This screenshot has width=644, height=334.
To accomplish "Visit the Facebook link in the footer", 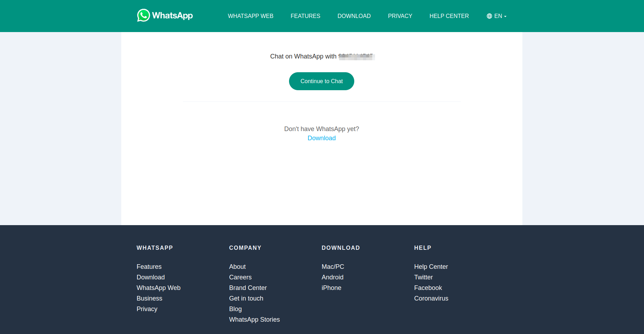I will 428,288.
